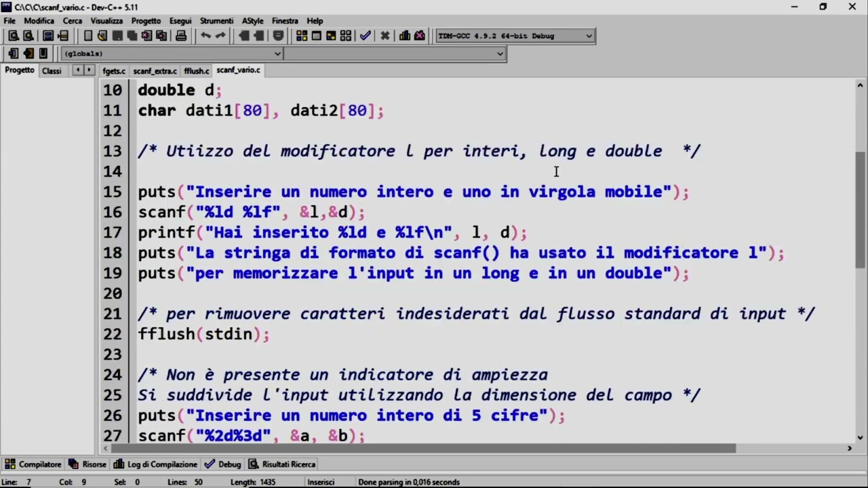Image resolution: width=868 pixels, height=488 pixels.
Task: Select the Progetto side panel tab
Action: [19, 70]
